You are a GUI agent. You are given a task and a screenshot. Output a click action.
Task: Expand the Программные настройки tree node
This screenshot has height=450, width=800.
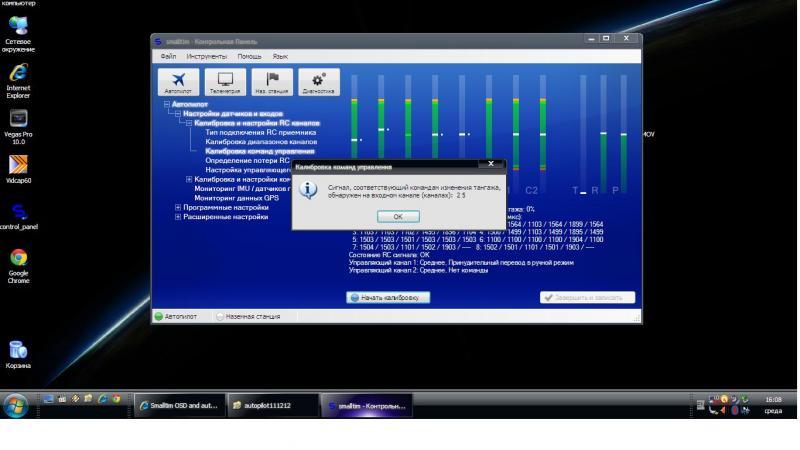[178, 207]
